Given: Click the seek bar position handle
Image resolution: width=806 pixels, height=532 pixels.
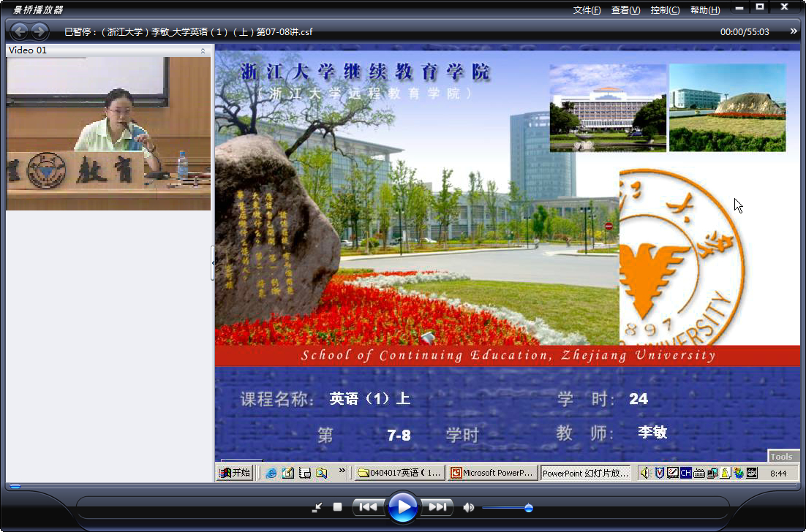Looking at the screenshot, I should click(x=15, y=486).
